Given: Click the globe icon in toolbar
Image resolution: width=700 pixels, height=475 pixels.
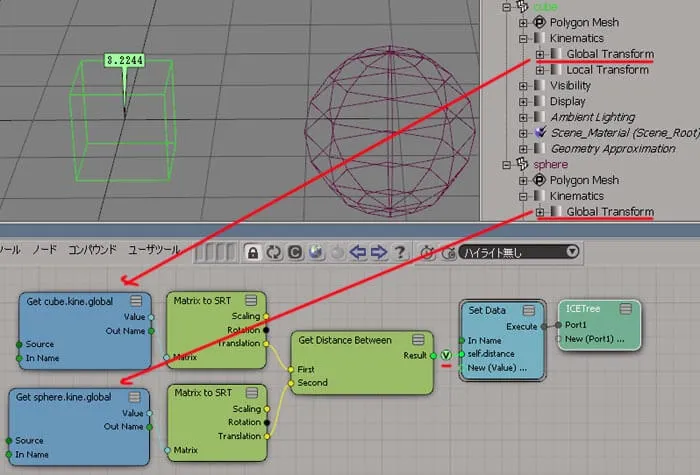Looking at the screenshot, I should click(x=316, y=253).
